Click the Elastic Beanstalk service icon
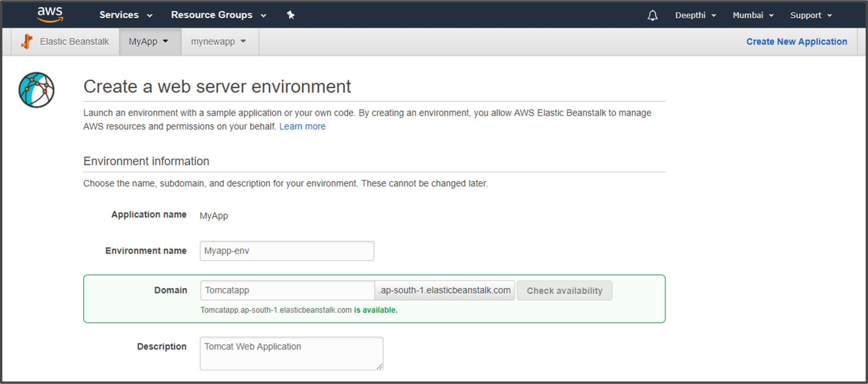 (x=27, y=42)
